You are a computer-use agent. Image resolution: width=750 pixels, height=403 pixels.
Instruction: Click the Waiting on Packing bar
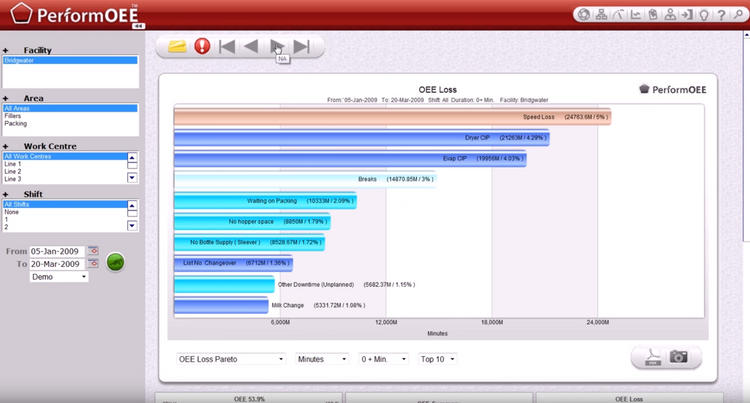265,201
